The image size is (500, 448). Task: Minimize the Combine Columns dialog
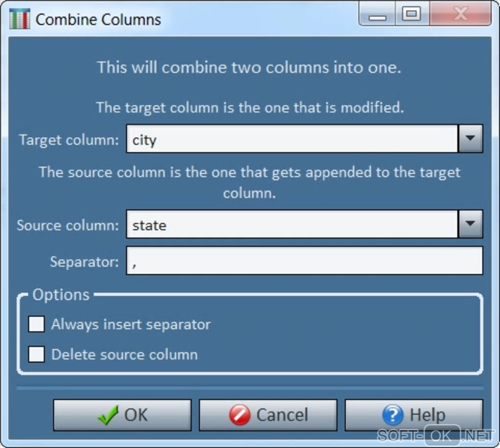(377, 16)
